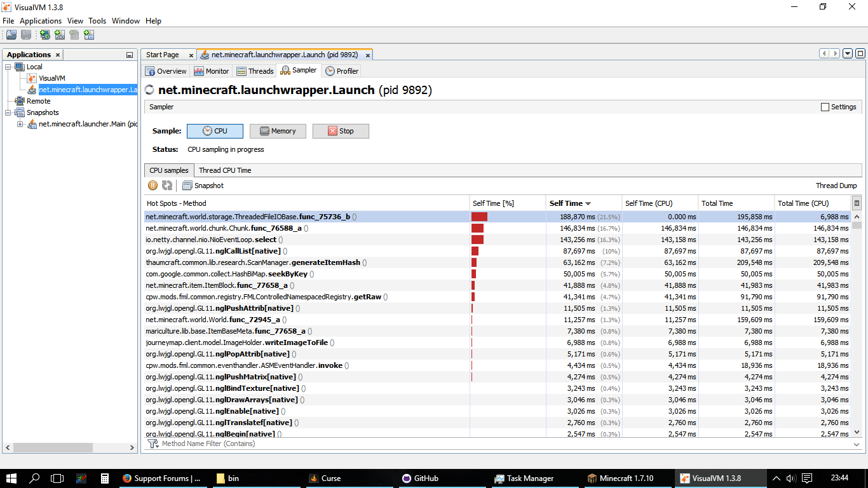This screenshot has width=868, height=488.
Task: Expand net.minecraft.launcher.Main snapshot node
Action: [x=20, y=124]
